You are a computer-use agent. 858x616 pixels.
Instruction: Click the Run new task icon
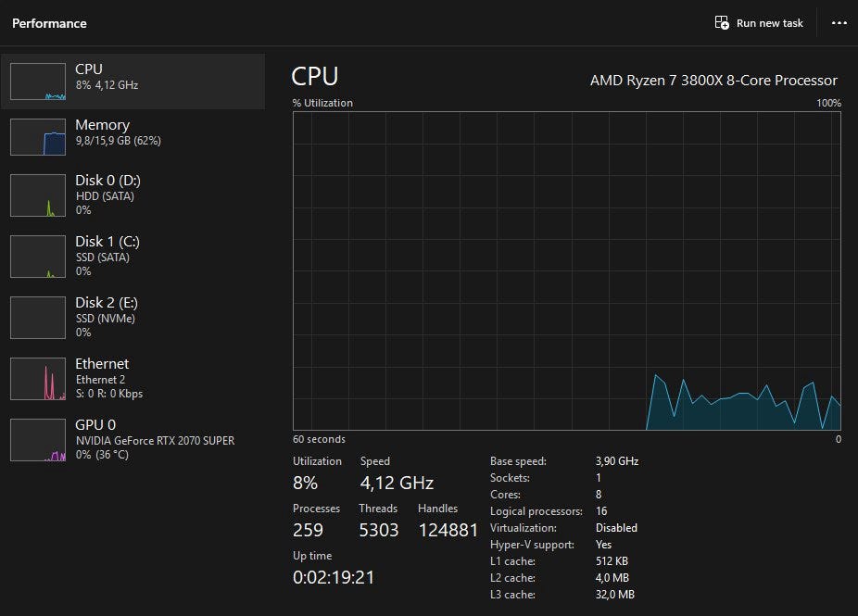[x=722, y=23]
